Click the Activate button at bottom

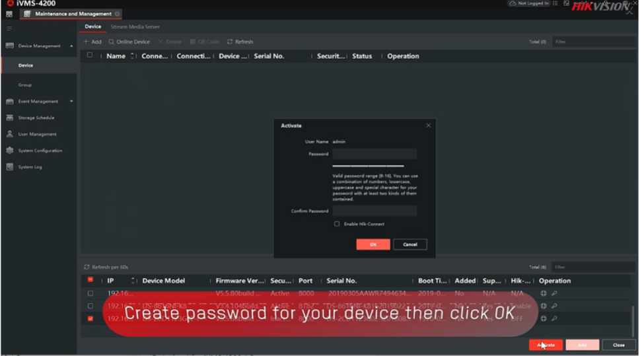546,345
